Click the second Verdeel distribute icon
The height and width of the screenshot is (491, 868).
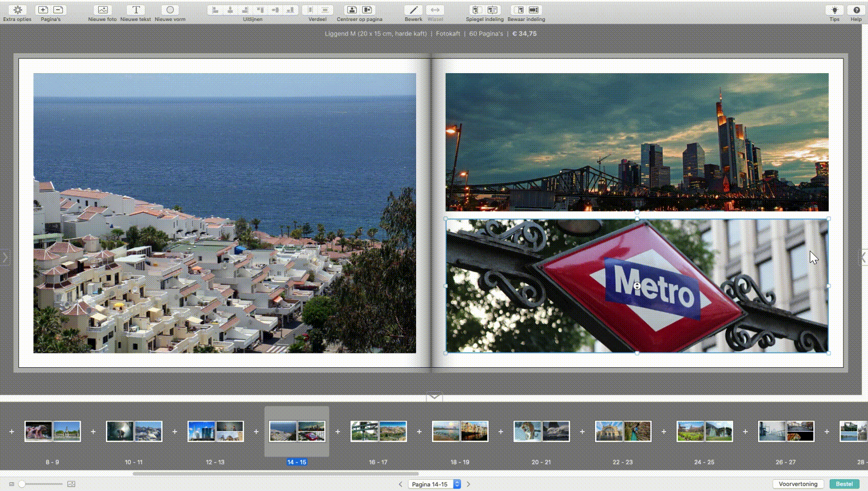pyautogui.click(x=325, y=10)
